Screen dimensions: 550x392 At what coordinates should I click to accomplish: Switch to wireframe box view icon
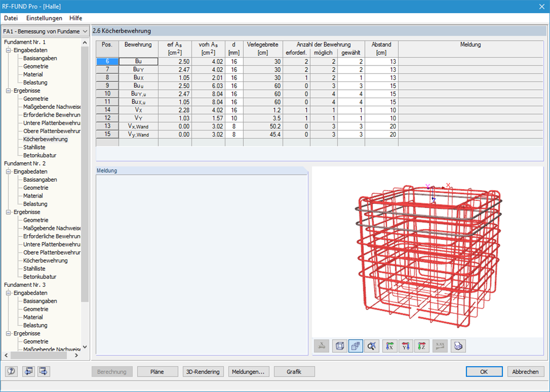[340, 346]
